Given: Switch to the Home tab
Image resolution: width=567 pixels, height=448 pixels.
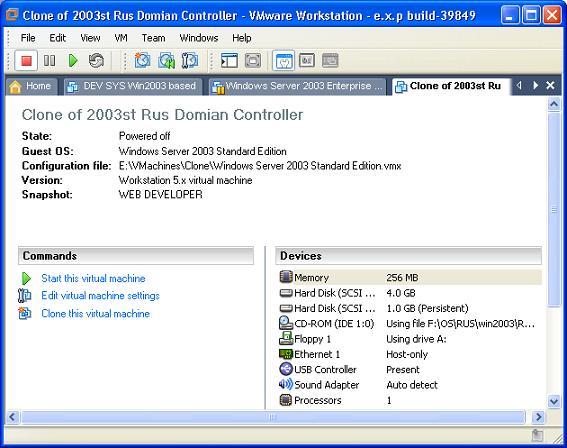Looking at the screenshot, I should click(31, 86).
